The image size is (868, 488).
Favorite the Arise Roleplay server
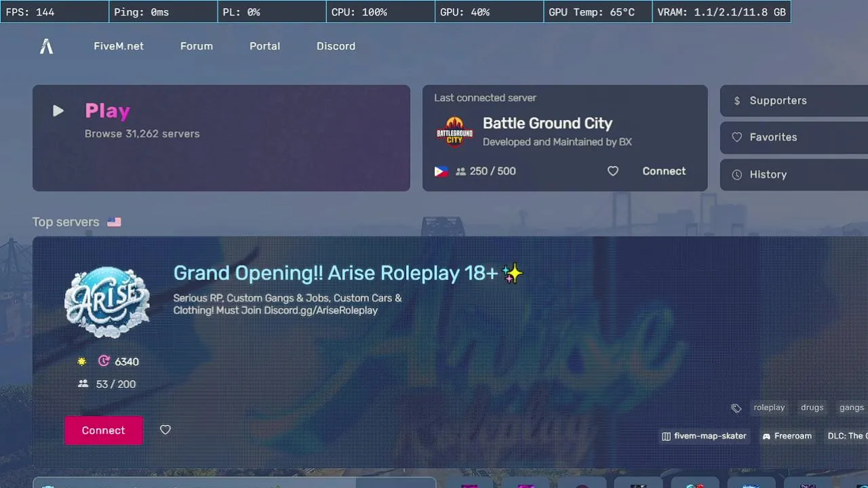coord(165,430)
